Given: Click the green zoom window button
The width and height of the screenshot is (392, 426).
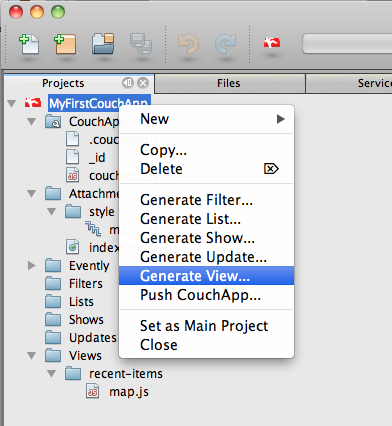Looking at the screenshot, I should click(x=58, y=12).
